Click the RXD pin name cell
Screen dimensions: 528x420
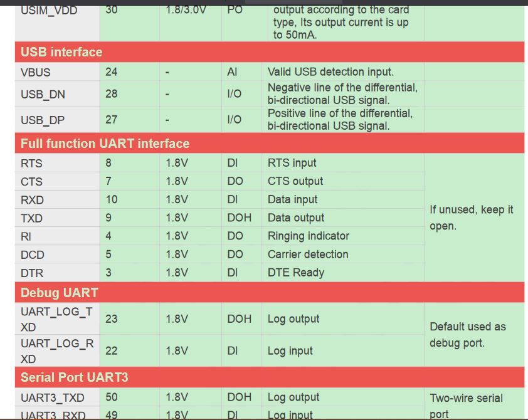32,200
